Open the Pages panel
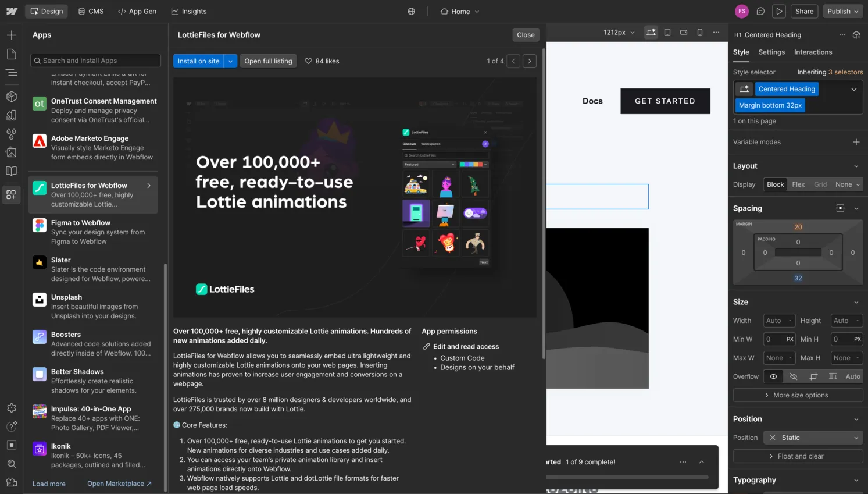Image resolution: width=868 pixels, height=494 pixels. (12, 54)
